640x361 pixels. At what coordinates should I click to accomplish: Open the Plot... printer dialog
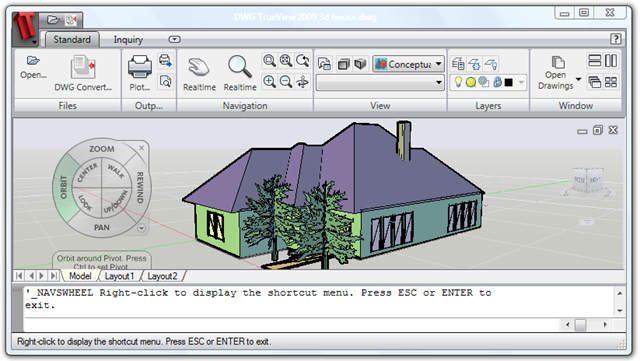pos(140,74)
